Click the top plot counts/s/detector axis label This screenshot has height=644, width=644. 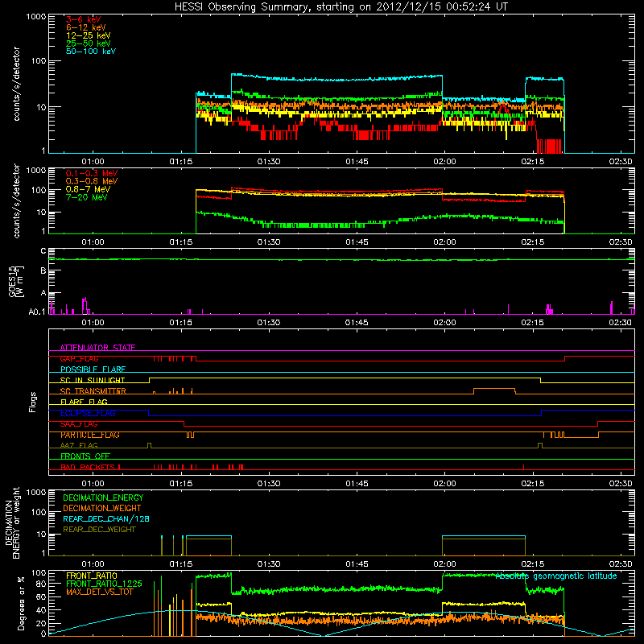pyautogui.click(x=16, y=84)
